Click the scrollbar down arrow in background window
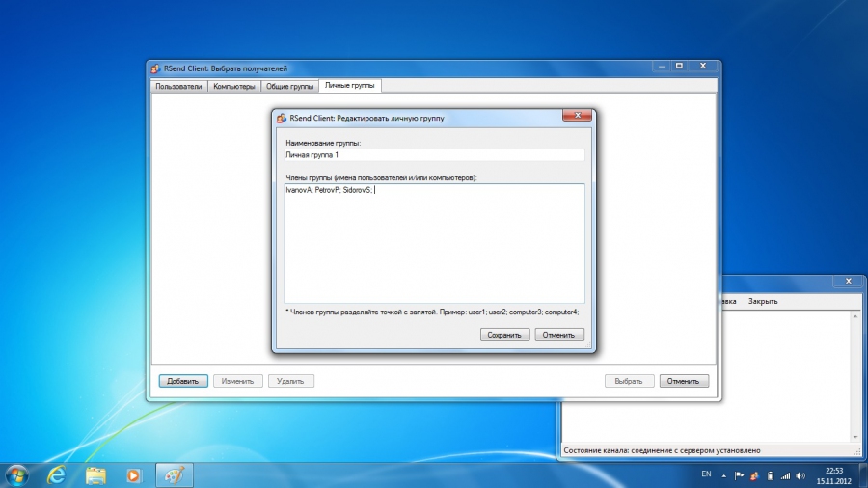Viewport: 868px width, 488px height. [855, 437]
